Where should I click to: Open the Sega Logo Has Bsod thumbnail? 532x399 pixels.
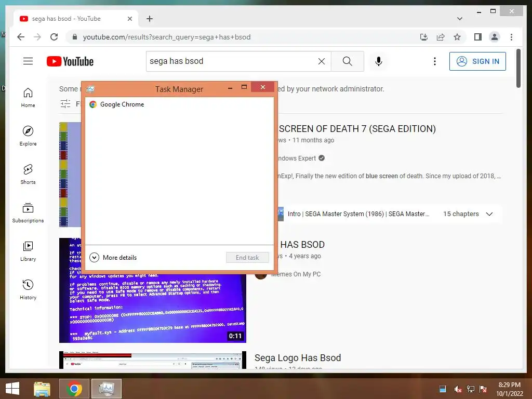(x=152, y=360)
